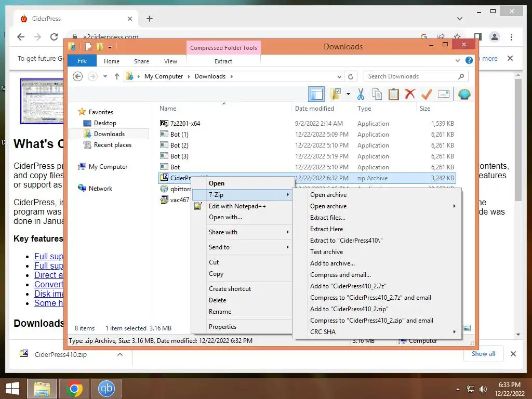
Task: Click breadcrumb arrow after My Computer
Action: click(x=189, y=76)
